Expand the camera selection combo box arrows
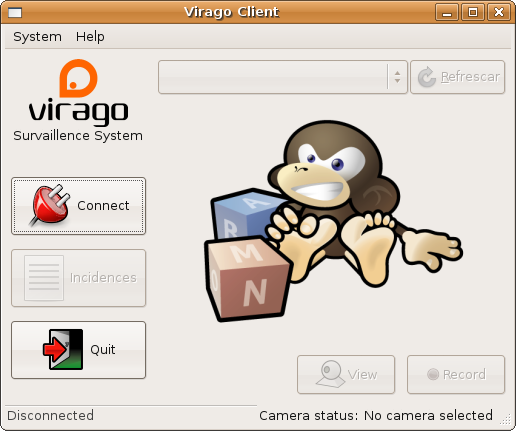The height and width of the screenshot is (431, 516). tap(397, 77)
